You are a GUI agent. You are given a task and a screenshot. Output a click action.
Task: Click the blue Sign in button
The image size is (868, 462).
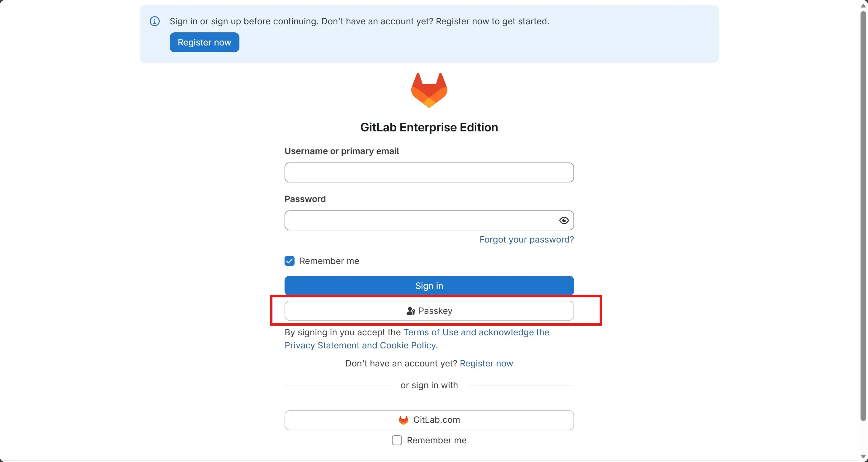429,286
